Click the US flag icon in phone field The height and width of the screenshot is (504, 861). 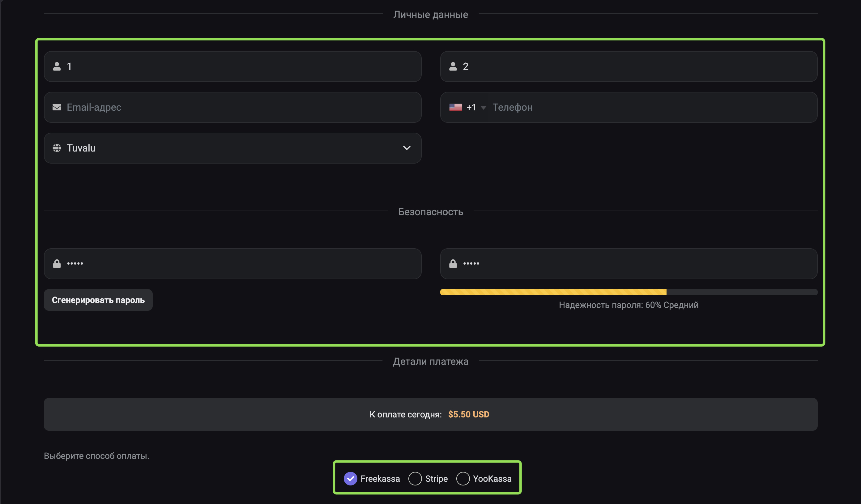[x=455, y=107]
